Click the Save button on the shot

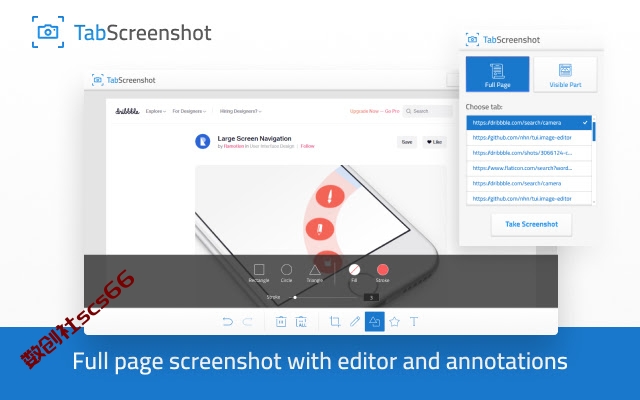coord(407,142)
